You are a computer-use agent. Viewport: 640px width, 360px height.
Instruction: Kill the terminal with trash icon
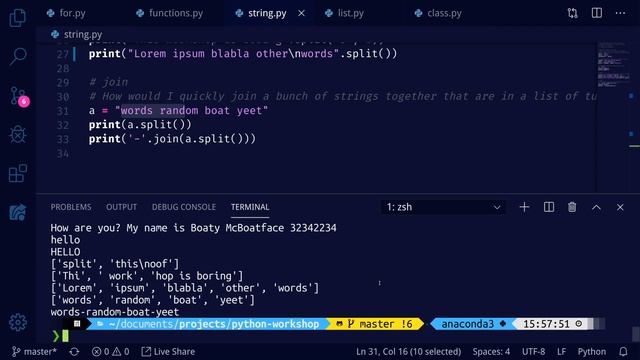click(572, 207)
